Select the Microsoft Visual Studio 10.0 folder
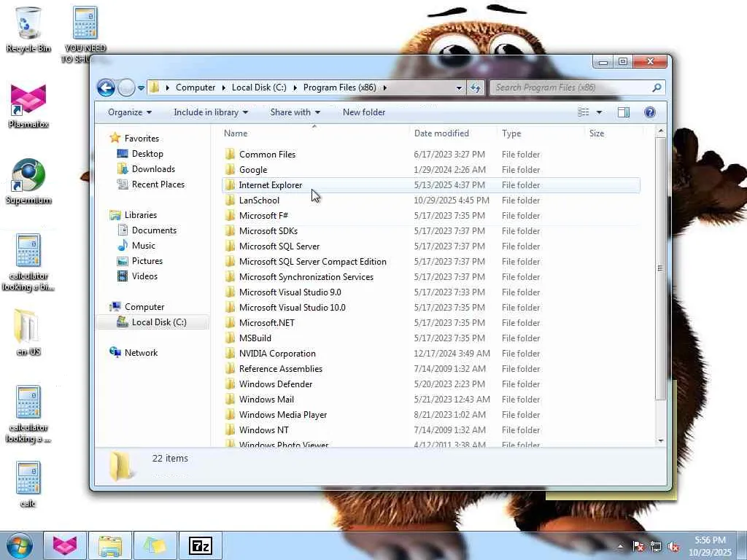Screen dimensions: 747x560 [292, 308]
